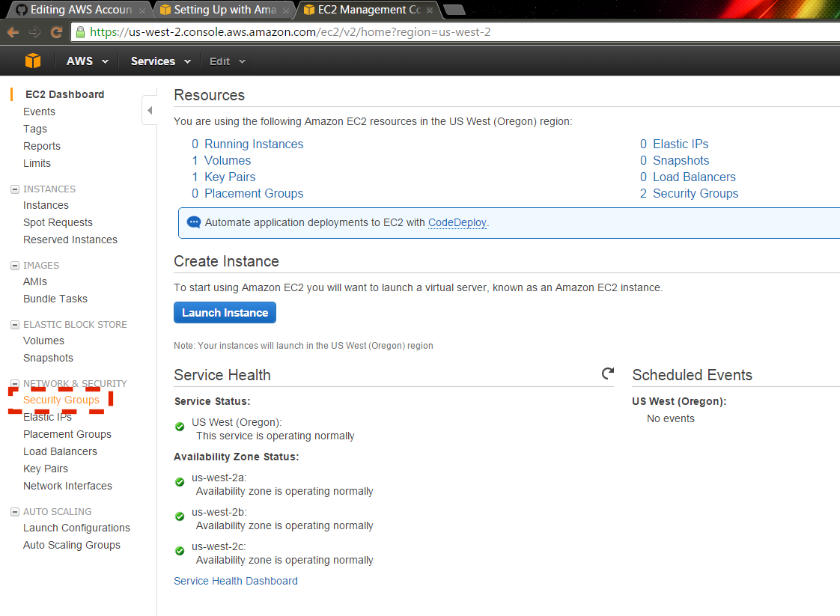Reload the page with the refresh icon
The image size is (840, 616).
click(56, 32)
